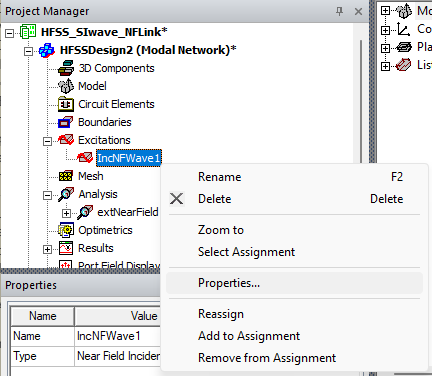Click the Excitations folder icon
This screenshot has width=432, height=376.
(x=66, y=140)
